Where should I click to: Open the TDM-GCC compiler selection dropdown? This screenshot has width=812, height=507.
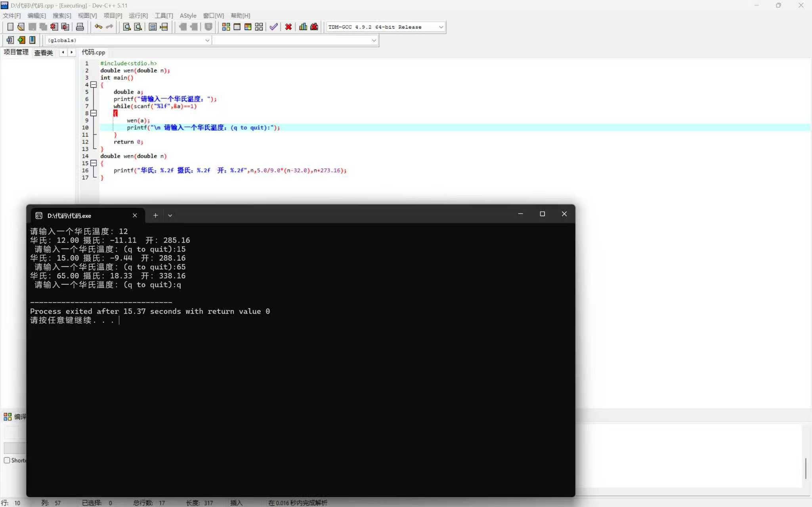click(x=441, y=27)
